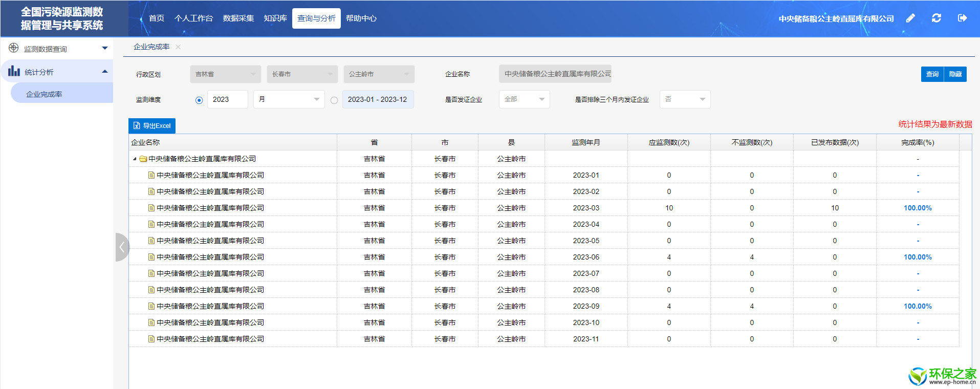
Task: Click the pencil edit icon in header
Action: click(910, 18)
